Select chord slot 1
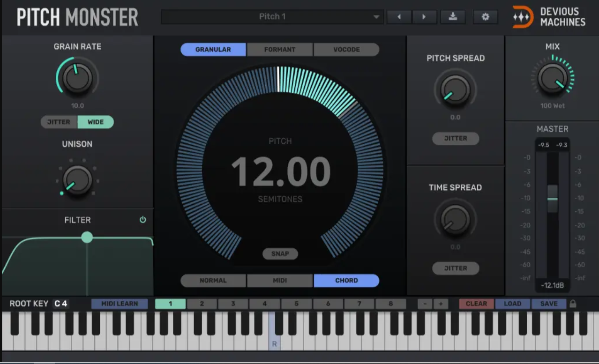 [170, 304]
